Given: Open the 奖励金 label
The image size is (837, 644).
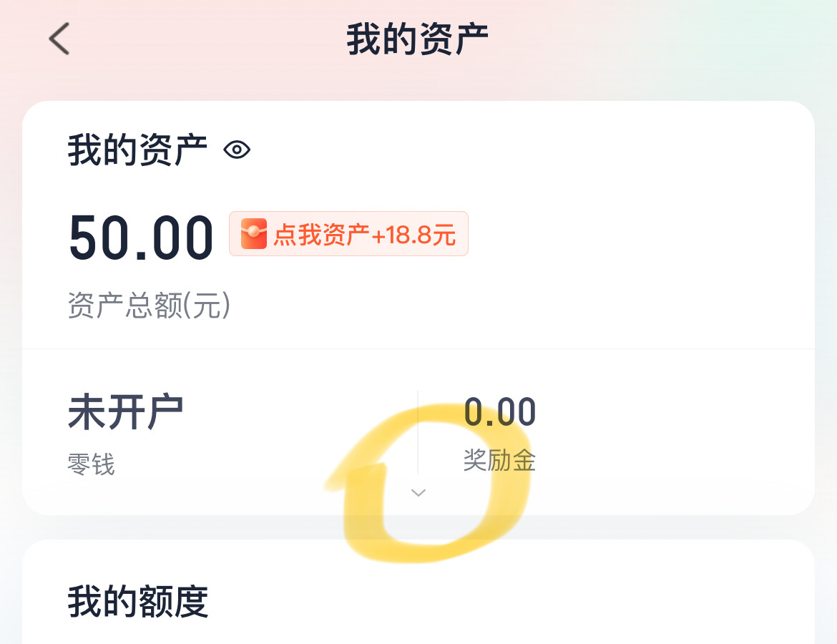Looking at the screenshot, I should pyautogui.click(x=499, y=460).
